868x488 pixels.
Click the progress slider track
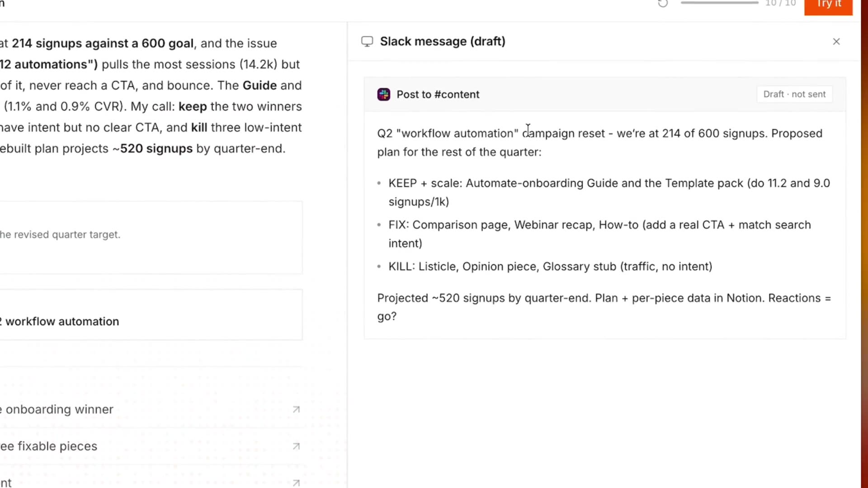pyautogui.click(x=719, y=3)
